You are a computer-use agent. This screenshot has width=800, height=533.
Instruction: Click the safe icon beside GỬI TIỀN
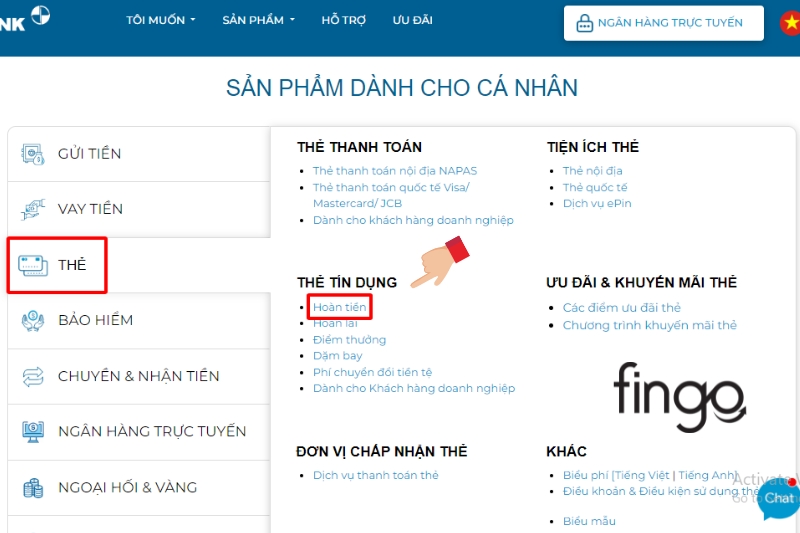[x=33, y=154]
